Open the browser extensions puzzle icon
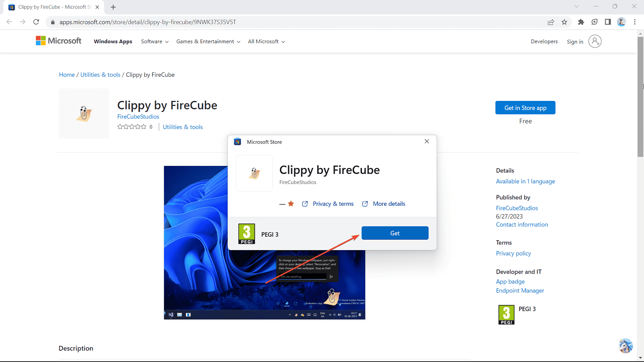Screen dimensions: 644x362 point(581,22)
